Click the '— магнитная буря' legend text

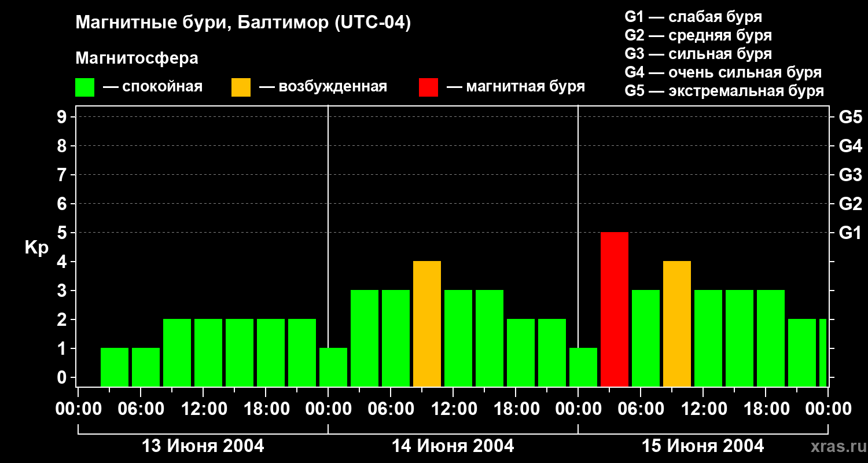click(516, 87)
